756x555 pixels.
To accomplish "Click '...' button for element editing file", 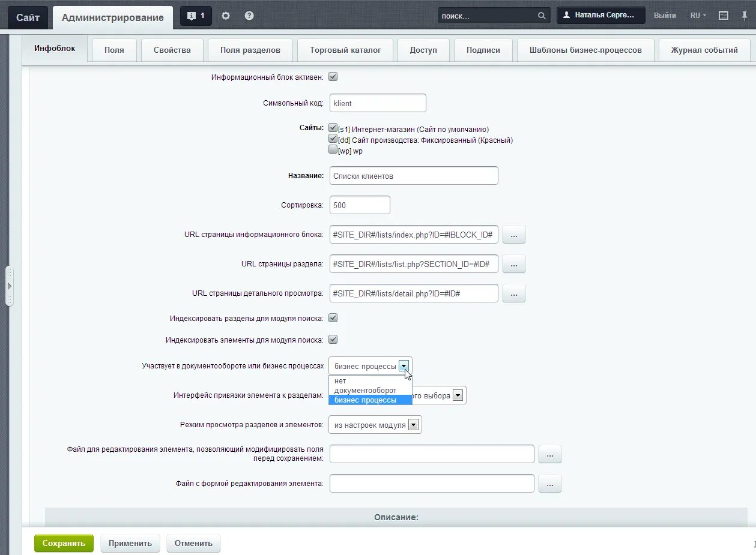I will (550, 454).
